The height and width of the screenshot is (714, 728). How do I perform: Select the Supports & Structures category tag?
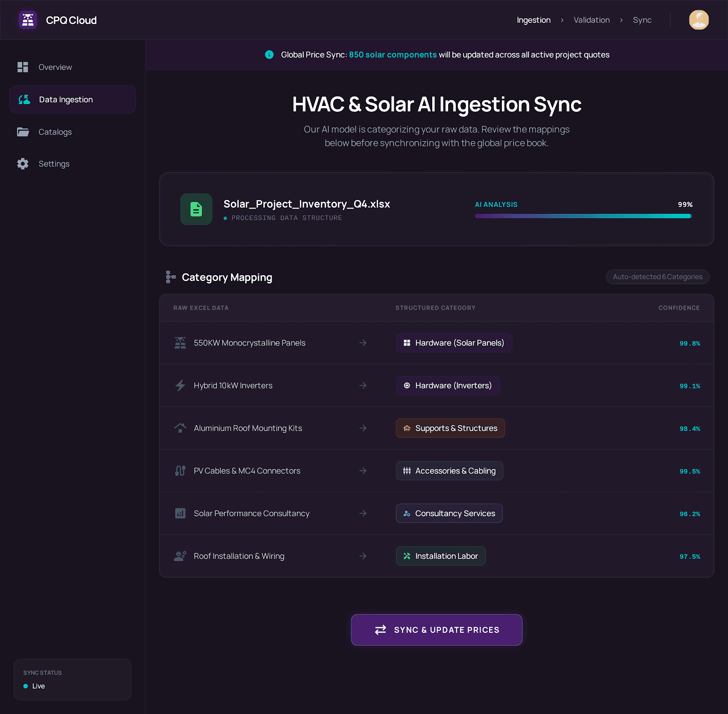pyautogui.click(x=450, y=428)
